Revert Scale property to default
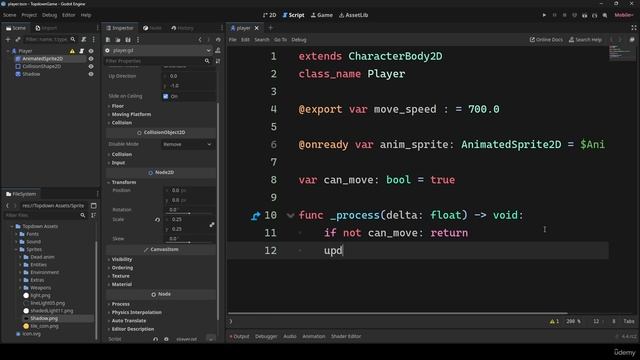Image resolution: width=640 pixels, height=360 pixels. 157,220
